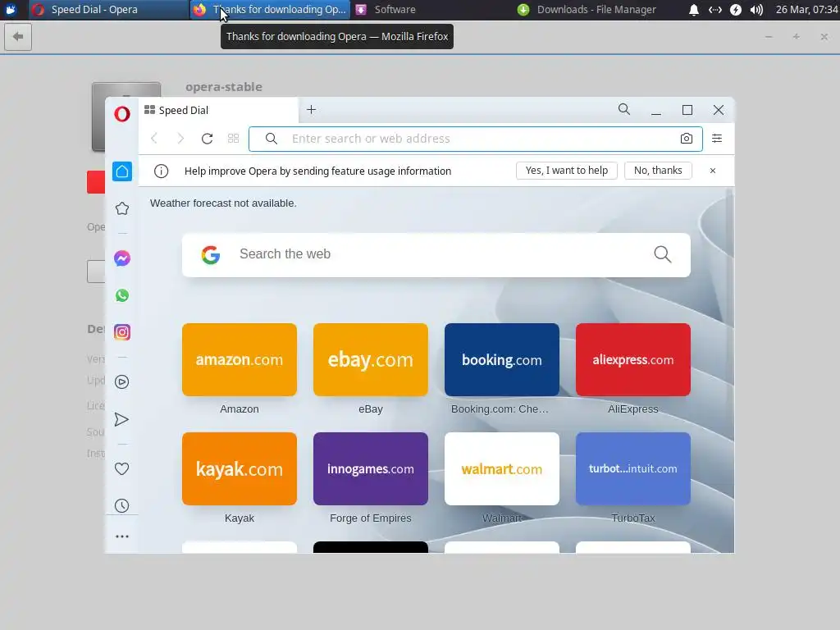Screen dimensions: 840x630
Task: Select the Home sidebar icon
Action: [x=122, y=171]
